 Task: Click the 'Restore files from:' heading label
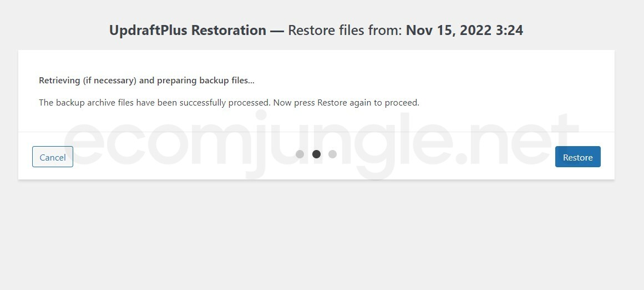[344, 30]
